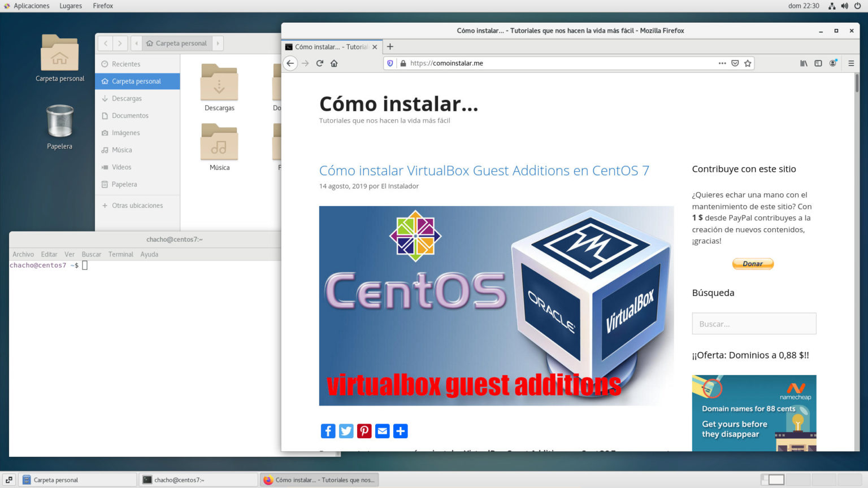Open the Terminal menu in the terminal window
This screenshot has width=868, height=488.
(x=120, y=254)
